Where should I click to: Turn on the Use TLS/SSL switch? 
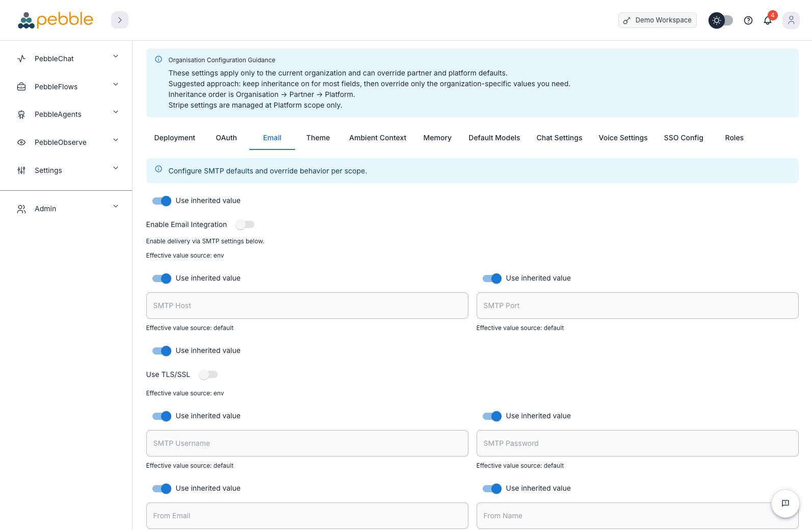208,374
